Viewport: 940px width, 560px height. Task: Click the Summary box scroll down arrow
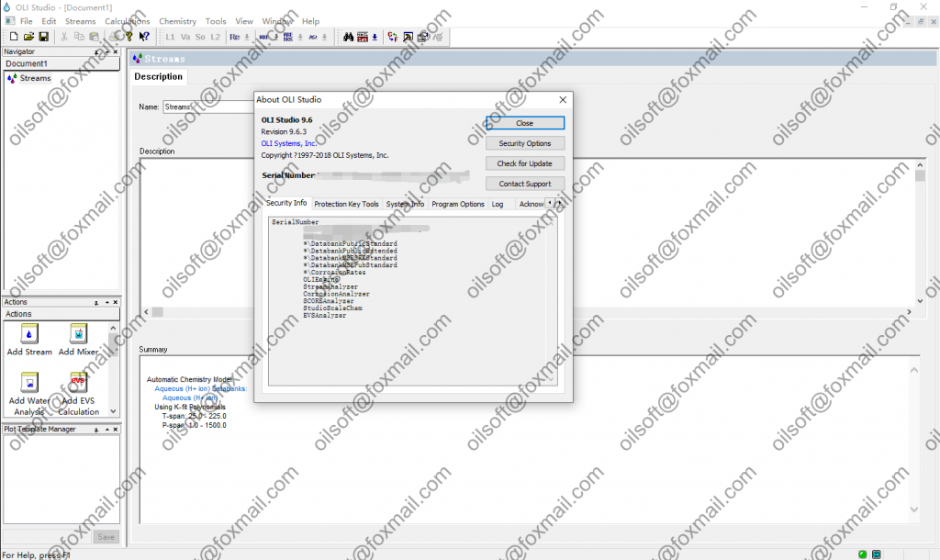(914, 510)
